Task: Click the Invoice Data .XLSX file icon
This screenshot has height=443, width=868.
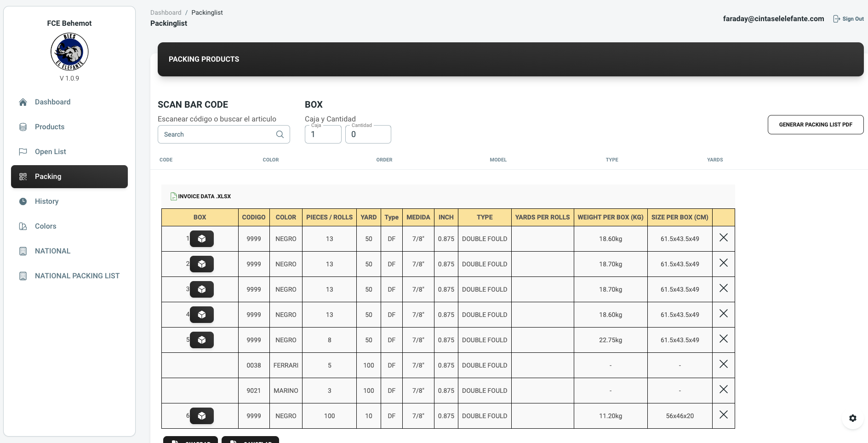Action: pyautogui.click(x=174, y=196)
